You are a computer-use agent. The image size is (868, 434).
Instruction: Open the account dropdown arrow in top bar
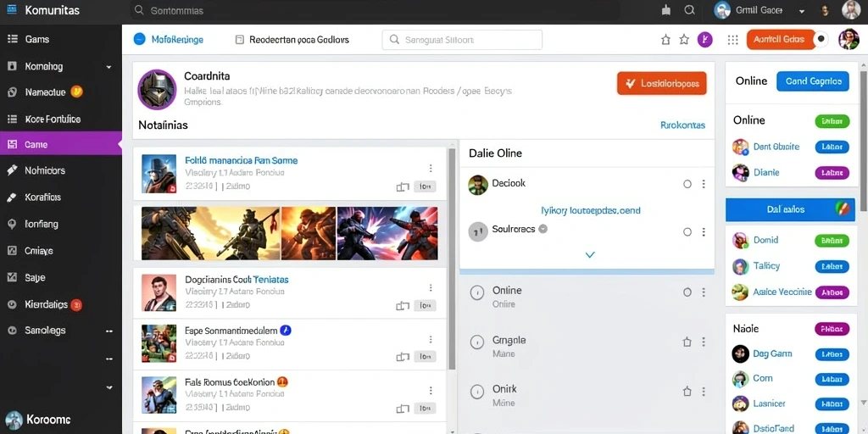[x=801, y=10]
